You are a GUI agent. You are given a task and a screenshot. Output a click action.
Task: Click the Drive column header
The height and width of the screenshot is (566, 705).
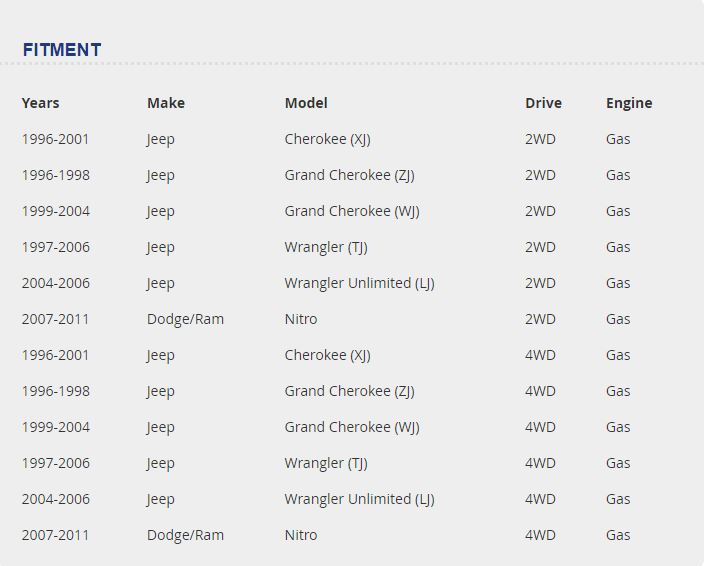(x=543, y=103)
